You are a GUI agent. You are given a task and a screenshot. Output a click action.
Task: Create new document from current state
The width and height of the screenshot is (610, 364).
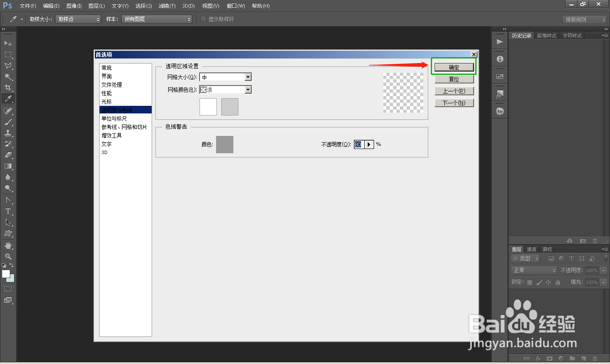click(x=569, y=241)
